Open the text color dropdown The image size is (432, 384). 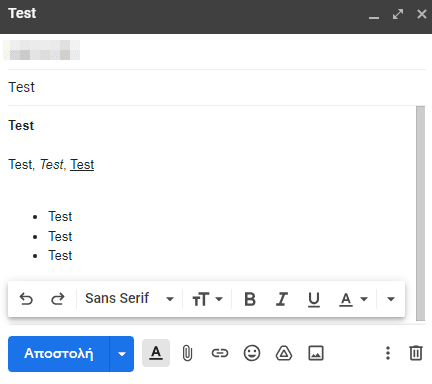pyautogui.click(x=353, y=299)
